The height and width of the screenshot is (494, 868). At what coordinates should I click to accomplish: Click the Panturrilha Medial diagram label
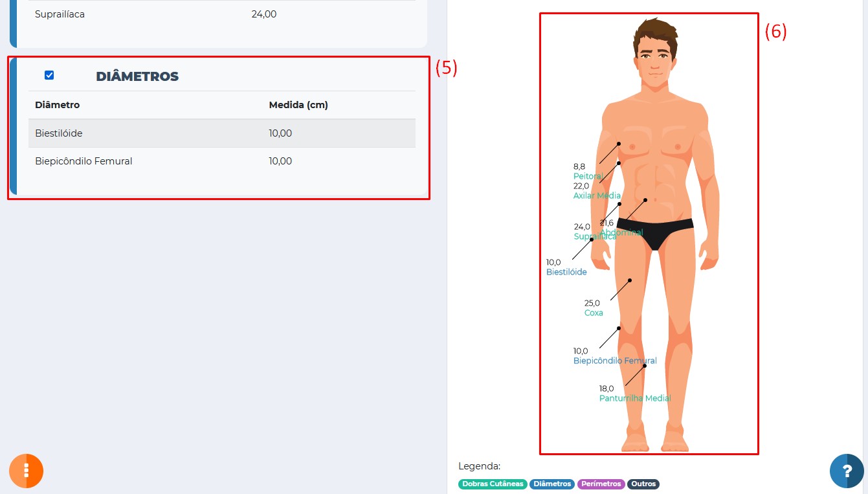[x=634, y=398]
